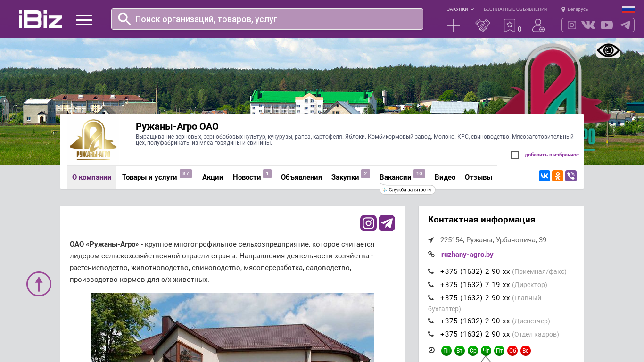Expand working hours under the Чт day
Image resolution: width=644 pixels, height=362 pixels.
coord(486,351)
